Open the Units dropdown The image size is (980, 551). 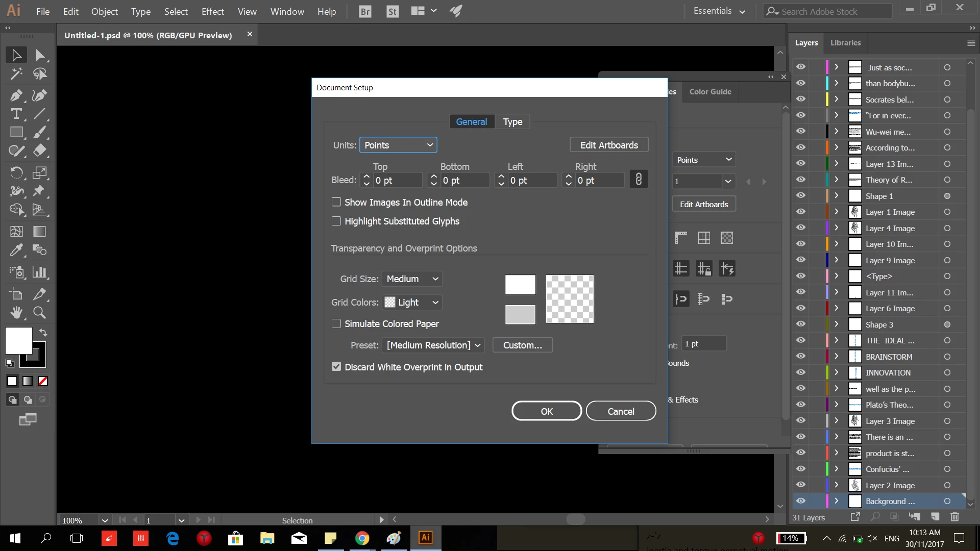[x=398, y=145]
